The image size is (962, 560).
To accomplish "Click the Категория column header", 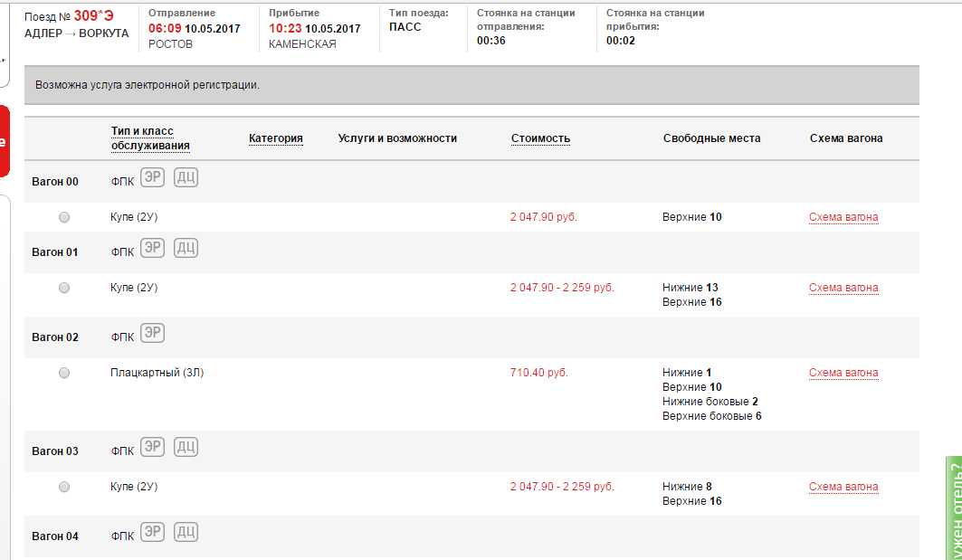I will 275,138.
